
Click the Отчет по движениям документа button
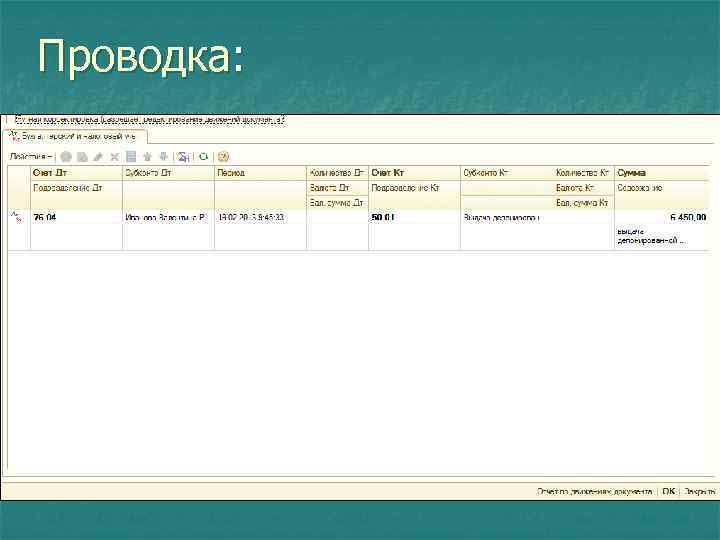pyautogui.click(x=594, y=491)
